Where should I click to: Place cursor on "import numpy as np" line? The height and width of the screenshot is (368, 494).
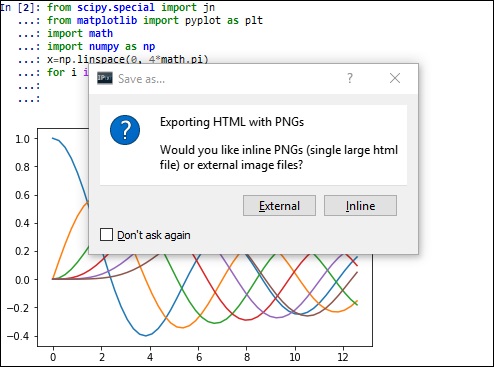click(101, 46)
